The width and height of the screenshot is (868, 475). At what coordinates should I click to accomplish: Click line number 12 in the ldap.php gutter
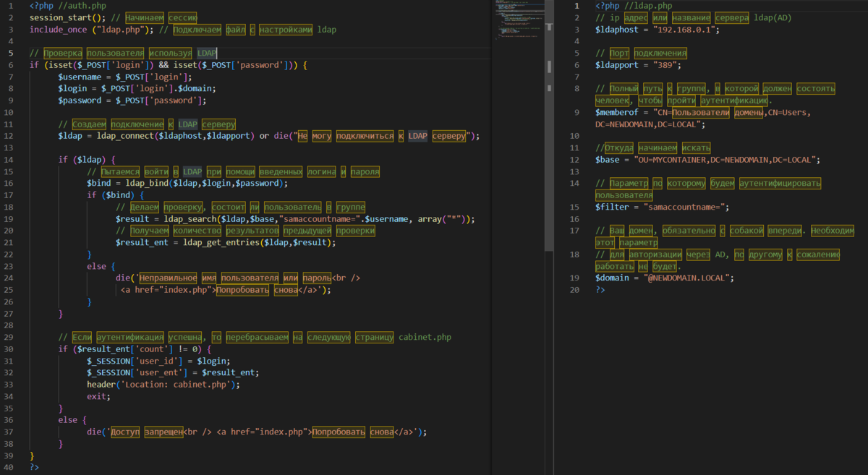click(x=575, y=160)
